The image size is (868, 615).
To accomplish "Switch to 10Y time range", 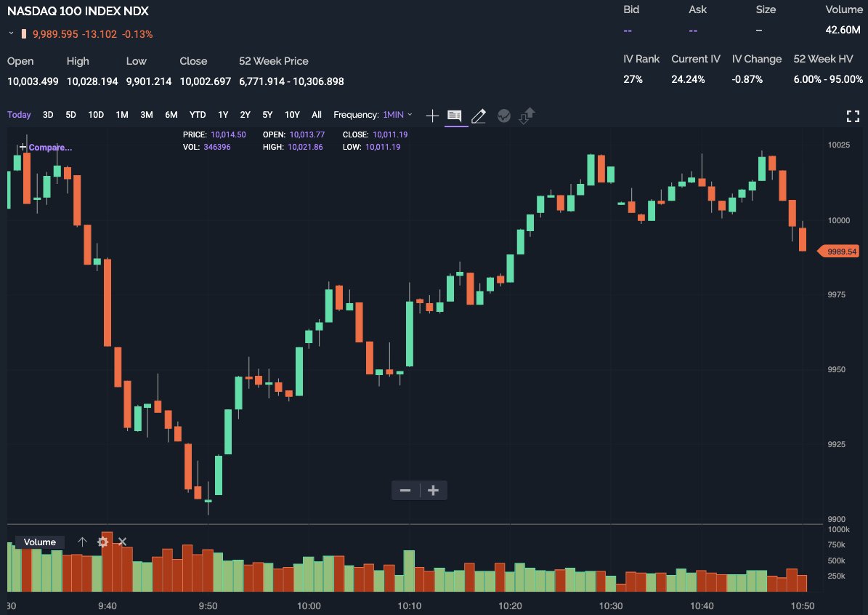I will [292, 115].
